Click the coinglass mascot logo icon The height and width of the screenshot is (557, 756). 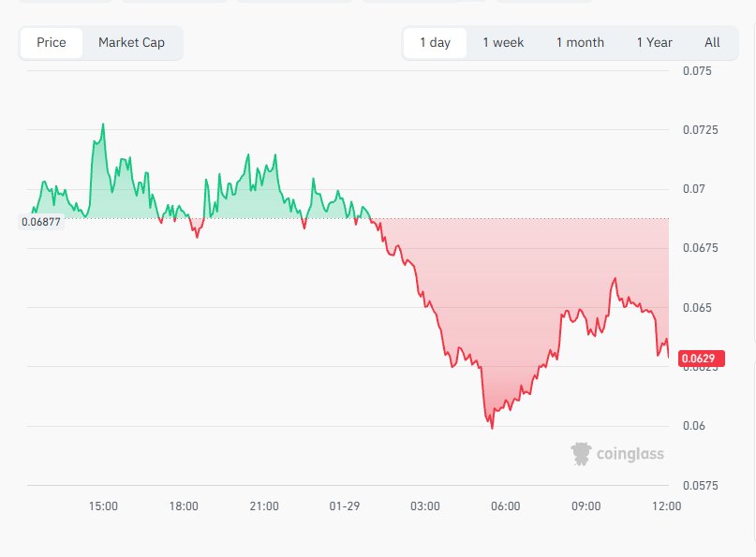click(581, 454)
